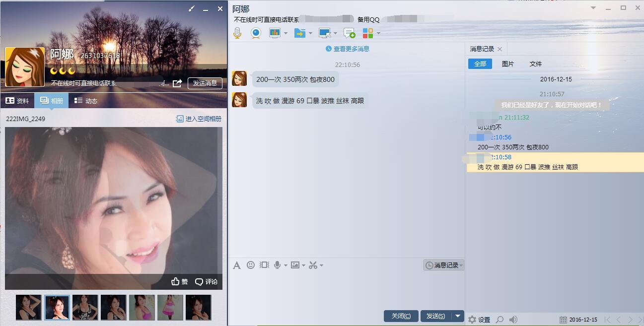Create a discussion group with chat-plus icon
The height and width of the screenshot is (326, 644).
[x=350, y=33]
